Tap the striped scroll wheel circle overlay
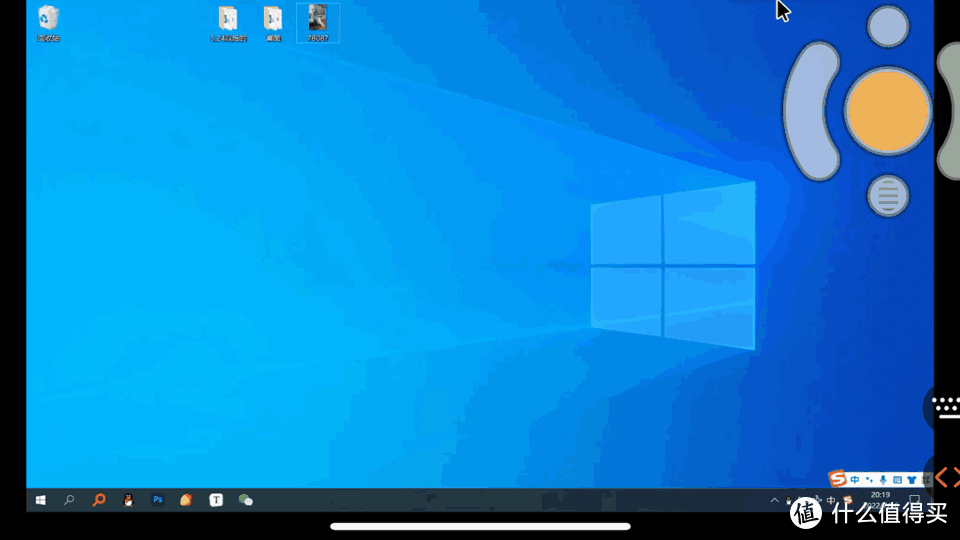960x540 pixels. click(888, 196)
